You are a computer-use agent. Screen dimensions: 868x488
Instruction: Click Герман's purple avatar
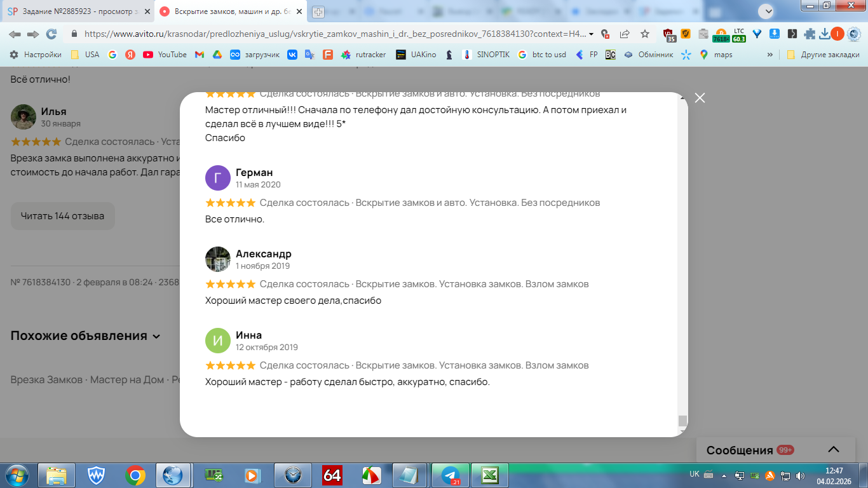pyautogui.click(x=218, y=178)
